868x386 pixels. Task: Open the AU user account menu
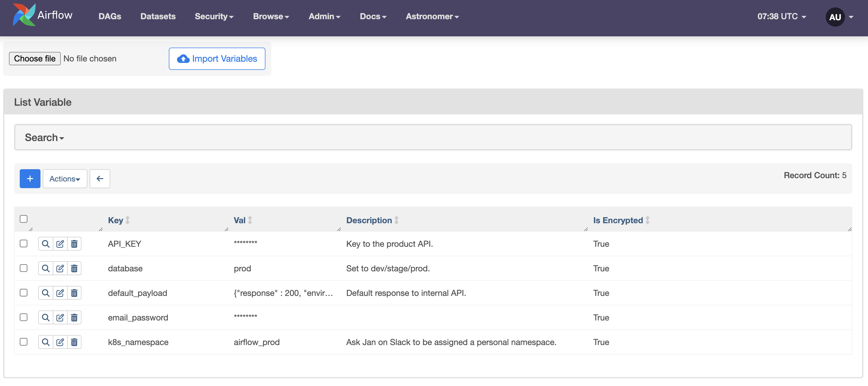pyautogui.click(x=835, y=17)
